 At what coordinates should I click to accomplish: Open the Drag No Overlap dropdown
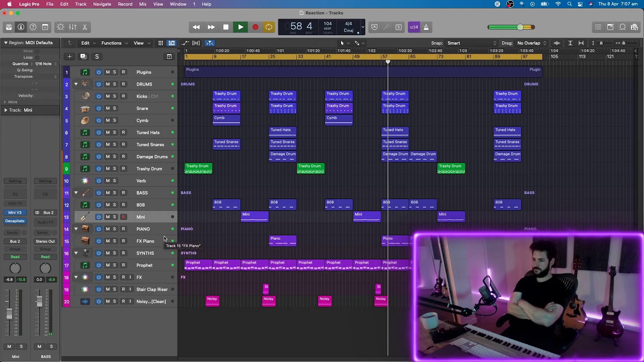pos(531,43)
